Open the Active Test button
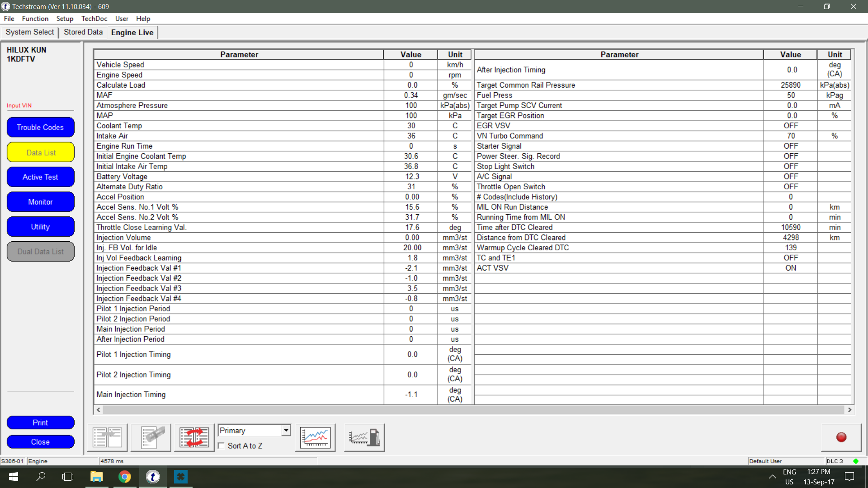This screenshot has width=868, height=488. 40,177
